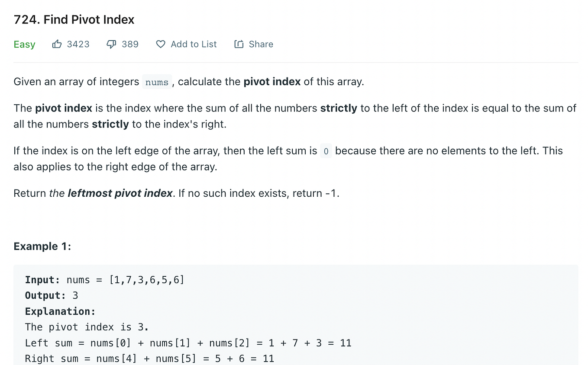The width and height of the screenshot is (588, 365).
Task: Click the Add to List label
Action: click(x=194, y=44)
